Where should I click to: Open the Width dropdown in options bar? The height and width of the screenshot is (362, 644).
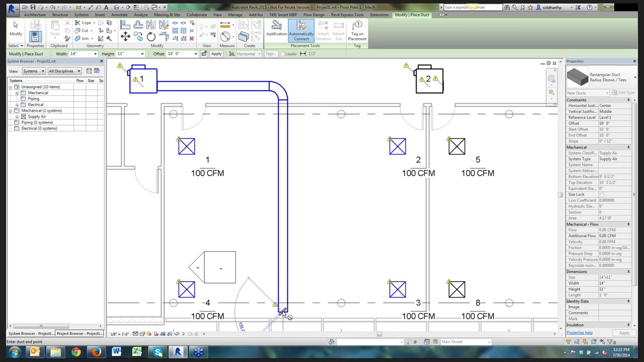pyautogui.click(x=95, y=54)
